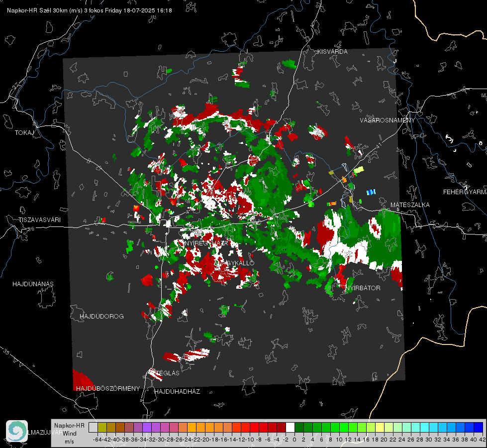Click the 'Wind' legend caption
487x448 pixels.
70,434
